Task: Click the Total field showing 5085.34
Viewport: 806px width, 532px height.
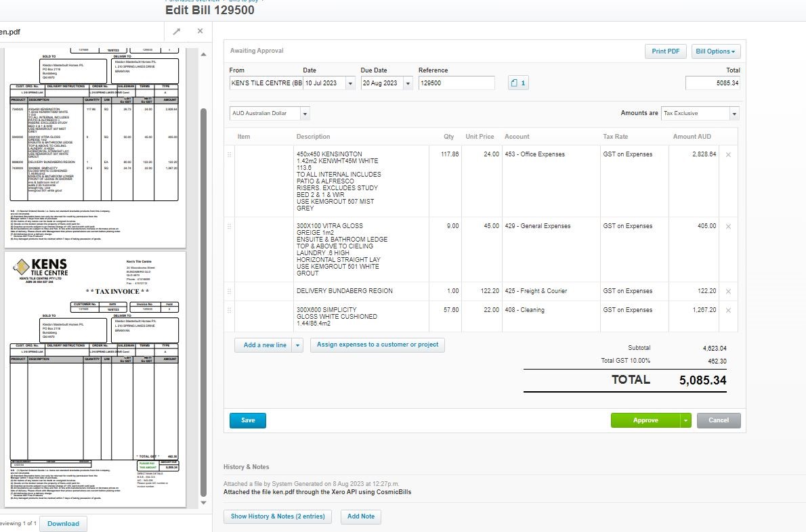Action: (713, 83)
